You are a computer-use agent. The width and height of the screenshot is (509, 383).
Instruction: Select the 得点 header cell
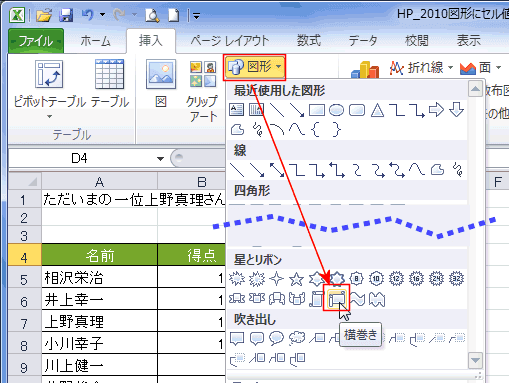coord(192,255)
